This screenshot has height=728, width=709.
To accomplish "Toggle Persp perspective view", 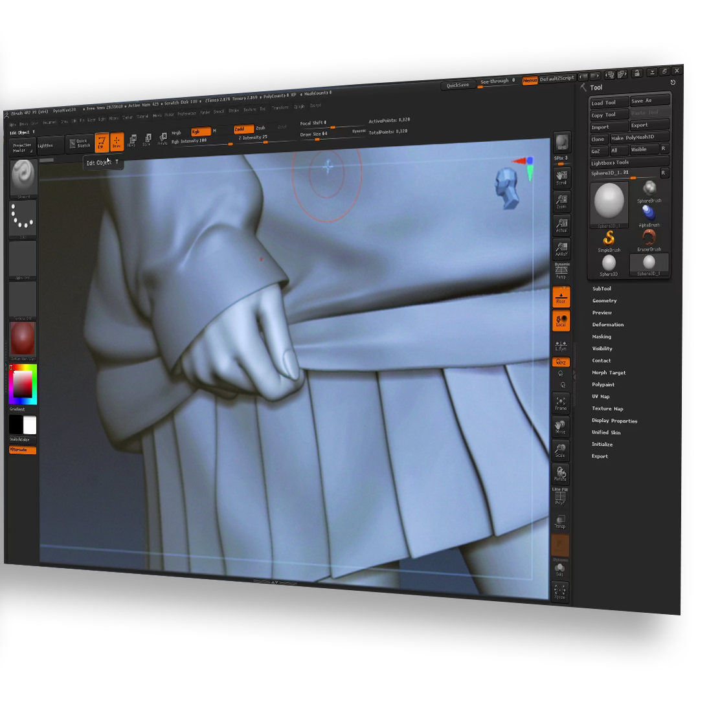I will [x=562, y=271].
